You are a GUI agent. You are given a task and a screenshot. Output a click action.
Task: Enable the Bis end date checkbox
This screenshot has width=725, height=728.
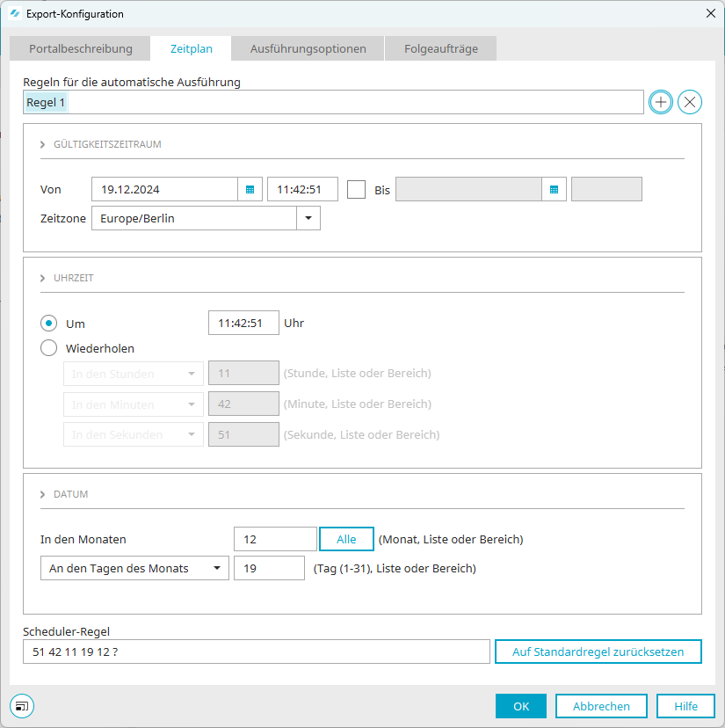(356, 189)
